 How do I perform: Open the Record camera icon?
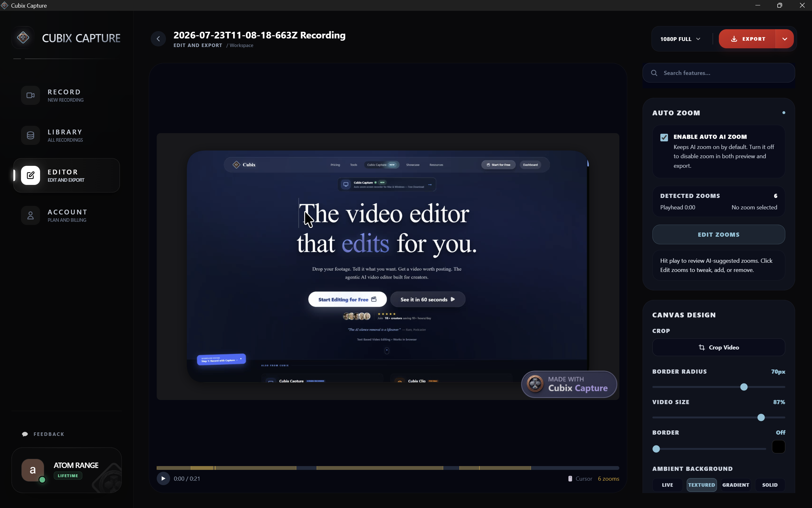(31, 95)
